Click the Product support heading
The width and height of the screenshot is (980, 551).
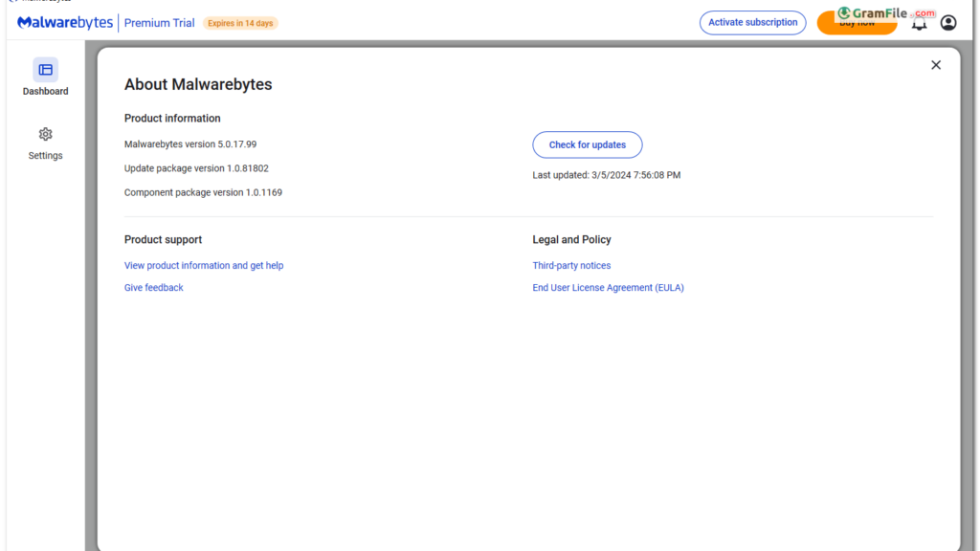click(x=163, y=240)
